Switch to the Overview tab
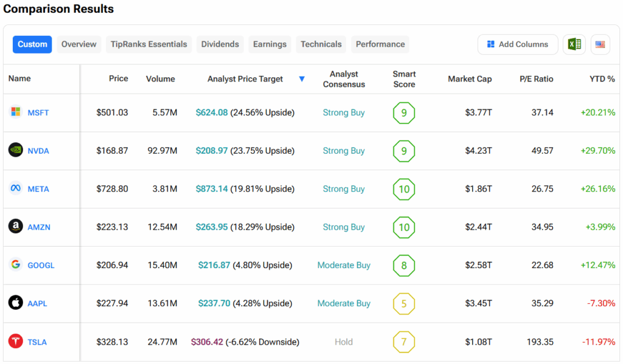The width and height of the screenshot is (623, 364). 78,44
